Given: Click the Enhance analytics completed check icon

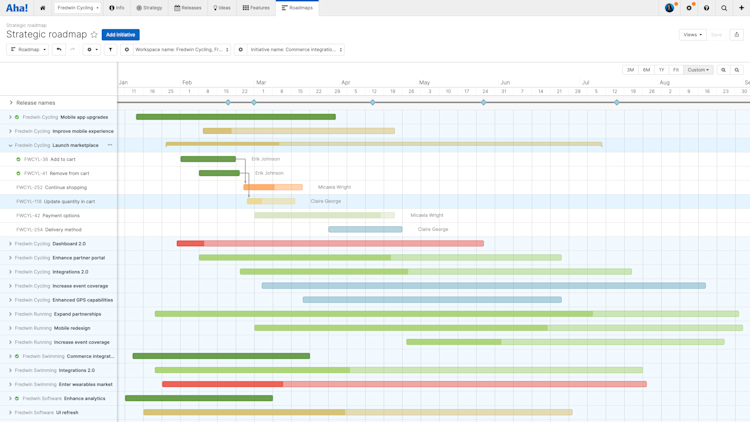Looking at the screenshot, I should coord(17,399).
